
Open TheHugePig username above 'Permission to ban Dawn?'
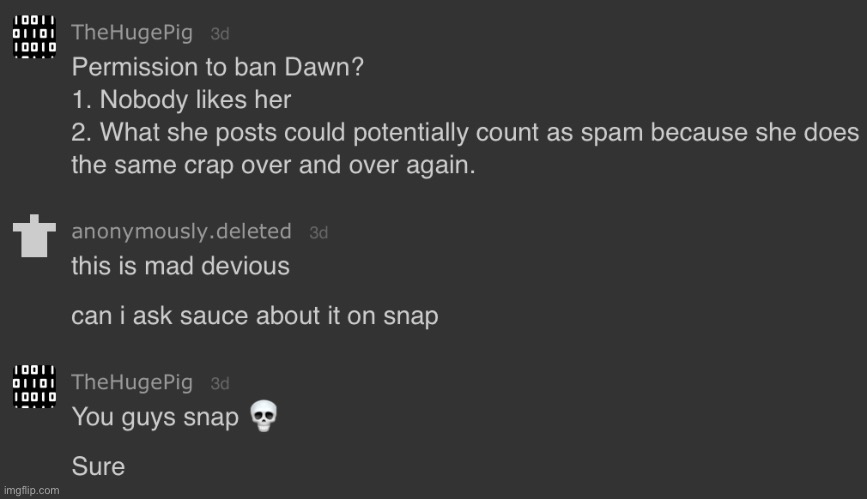(x=132, y=33)
